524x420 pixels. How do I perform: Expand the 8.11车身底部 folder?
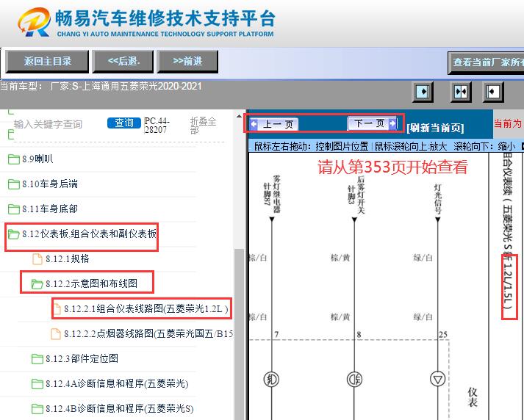50,209
